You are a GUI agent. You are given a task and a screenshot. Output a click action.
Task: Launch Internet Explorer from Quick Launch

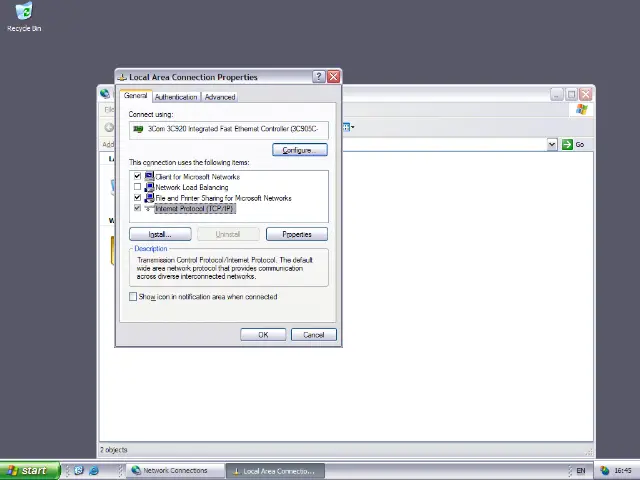click(x=94, y=471)
